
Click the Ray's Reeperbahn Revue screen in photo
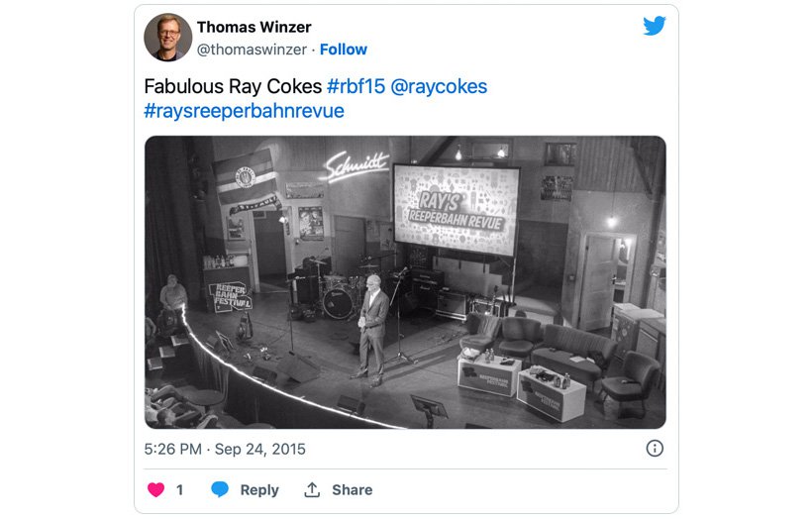tap(457, 210)
